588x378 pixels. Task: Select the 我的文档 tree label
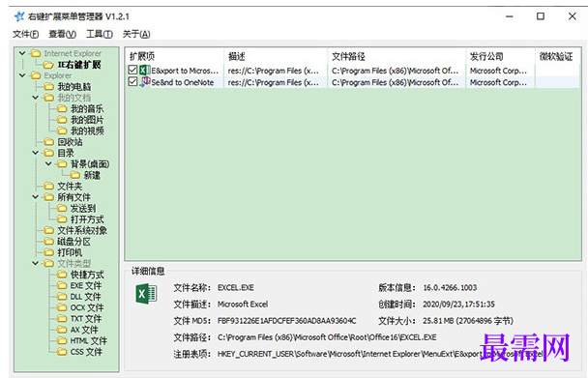coord(73,98)
